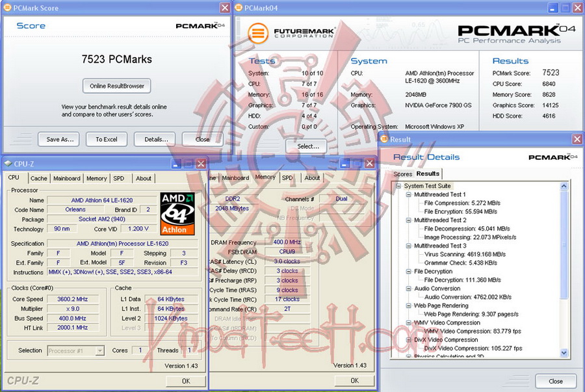Viewport: 585px width, 392px height.
Task: Click the Online ResultBrowser button
Action: tap(117, 86)
